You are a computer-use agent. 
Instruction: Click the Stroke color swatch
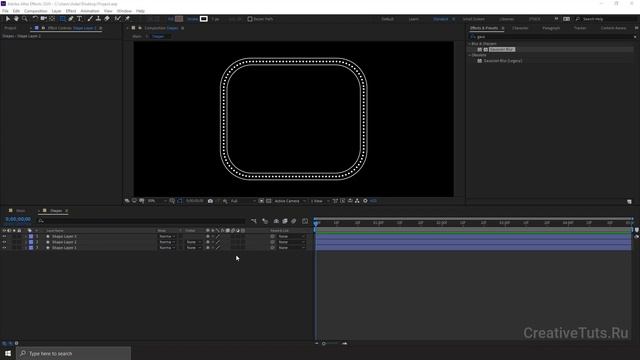coord(204,19)
